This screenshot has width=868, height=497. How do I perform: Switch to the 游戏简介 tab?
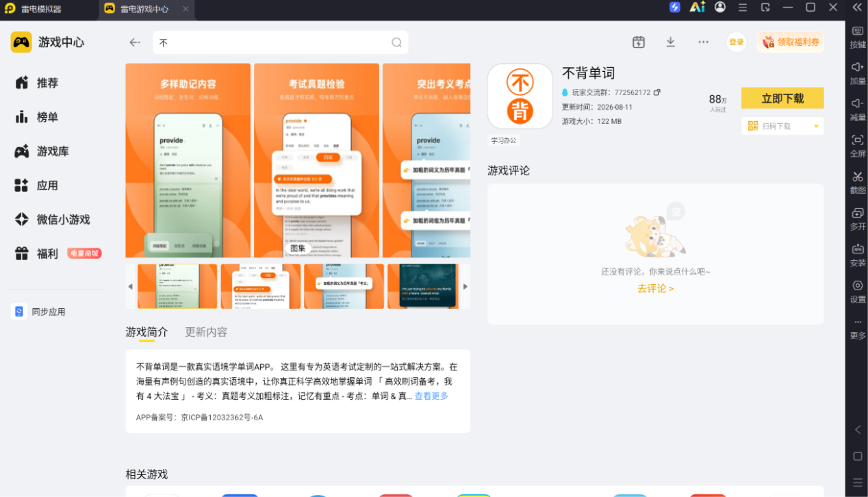[146, 332]
